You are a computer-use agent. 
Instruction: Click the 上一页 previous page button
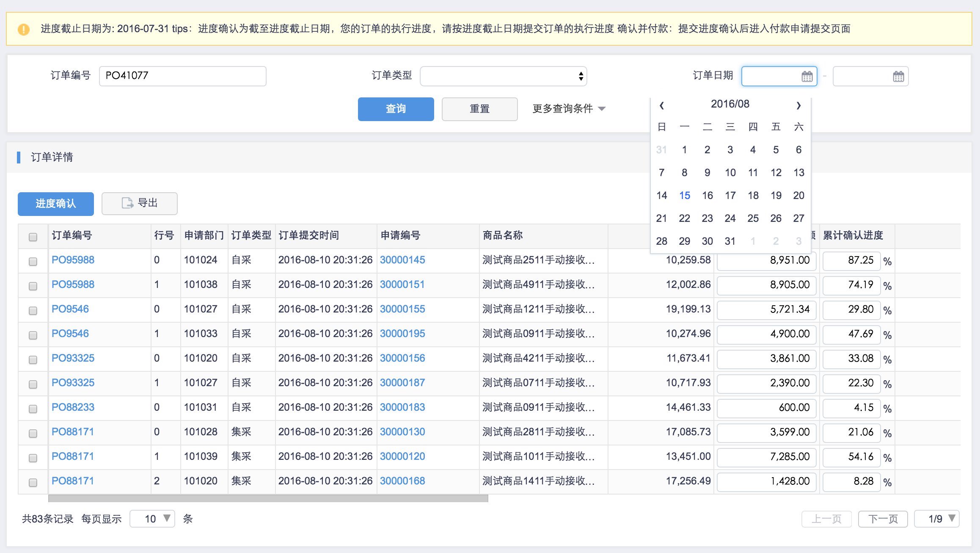pos(826,519)
